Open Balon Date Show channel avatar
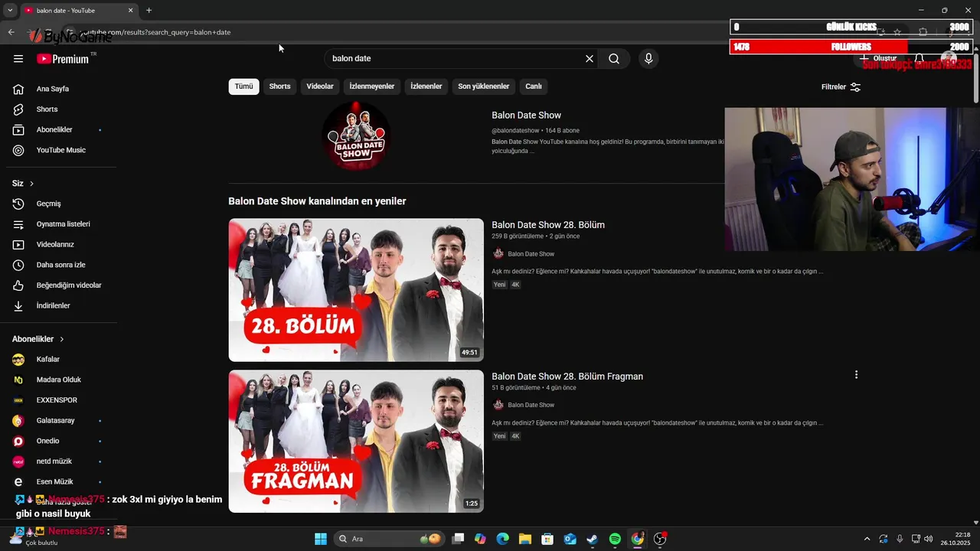Screen dimensions: 980x551 tap(356, 135)
